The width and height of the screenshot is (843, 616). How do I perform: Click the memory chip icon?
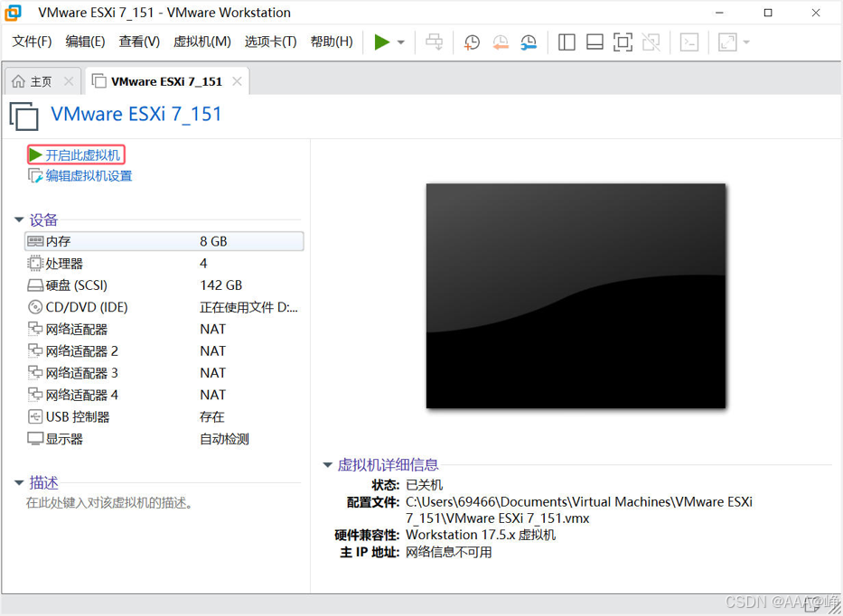pyautogui.click(x=35, y=241)
